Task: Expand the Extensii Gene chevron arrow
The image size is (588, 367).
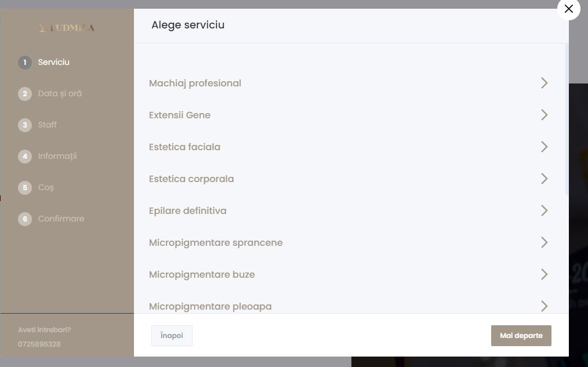Action: click(544, 115)
